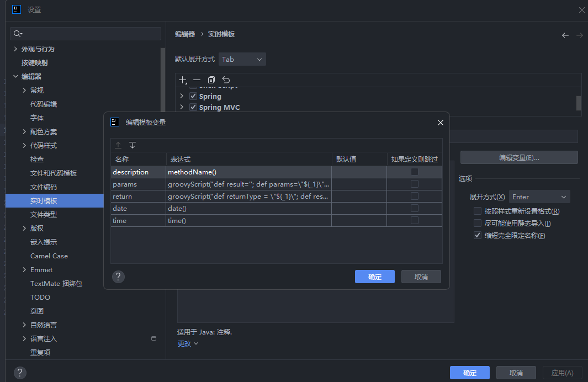
Task: Click params groovyScript expression cell
Action: (x=249, y=184)
